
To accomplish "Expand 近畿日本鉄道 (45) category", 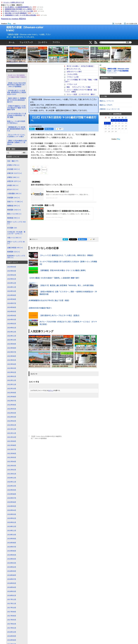I will pos(21,248).
